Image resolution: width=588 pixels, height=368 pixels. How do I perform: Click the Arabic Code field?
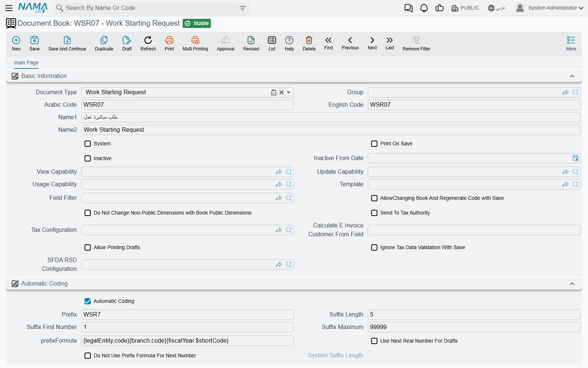pos(187,105)
